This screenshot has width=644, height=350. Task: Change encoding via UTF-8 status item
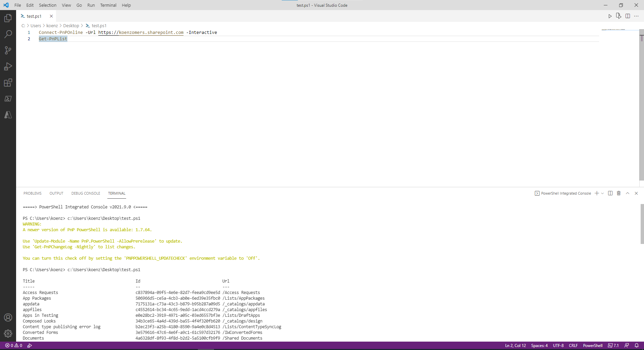[x=558, y=345]
